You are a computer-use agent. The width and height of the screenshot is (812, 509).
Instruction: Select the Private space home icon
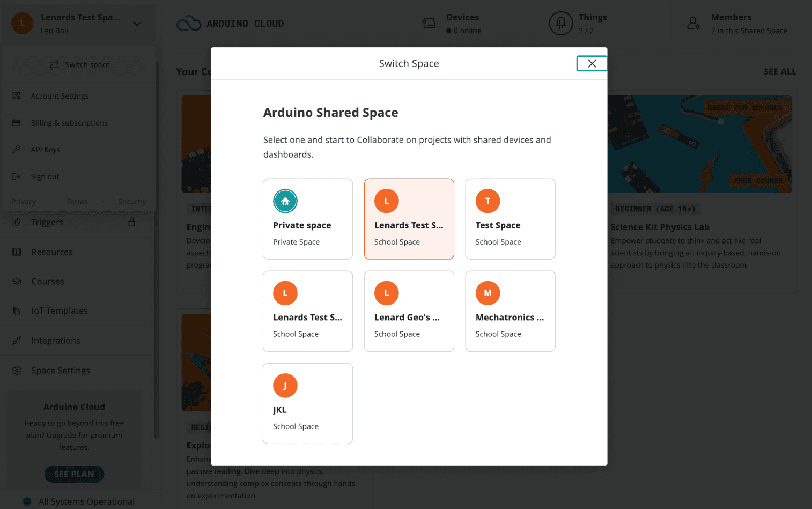pyautogui.click(x=285, y=201)
